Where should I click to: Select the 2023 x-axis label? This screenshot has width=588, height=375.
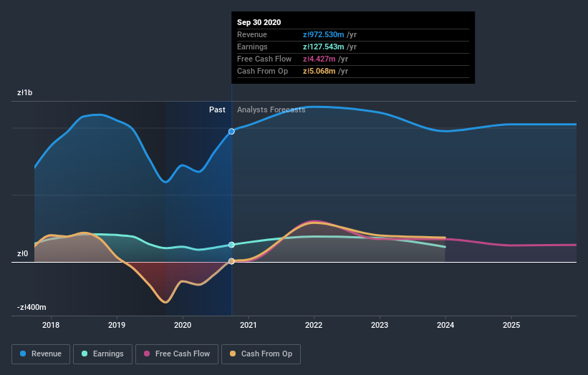click(380, 325)
